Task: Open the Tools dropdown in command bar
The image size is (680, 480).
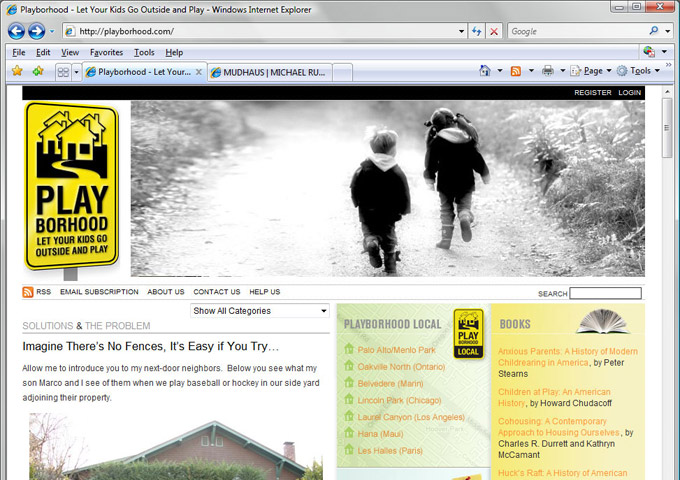Action: (639, 71)
